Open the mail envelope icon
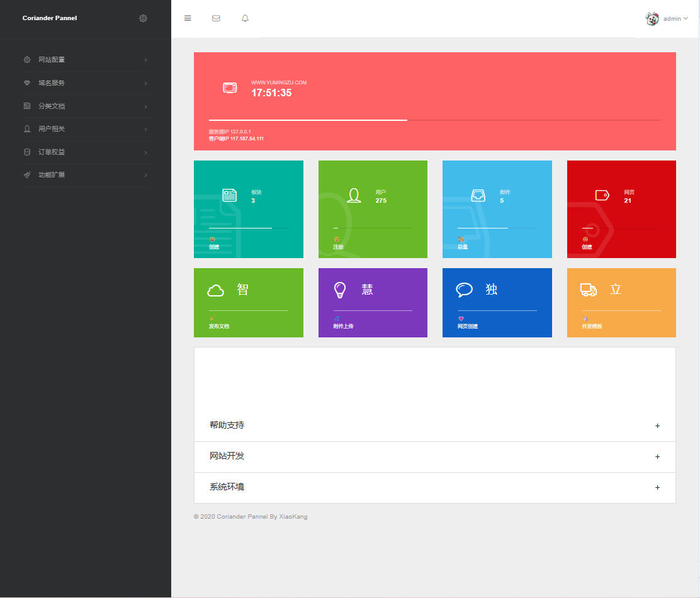This screenshot has width=700, height=598. coord(216,18)
